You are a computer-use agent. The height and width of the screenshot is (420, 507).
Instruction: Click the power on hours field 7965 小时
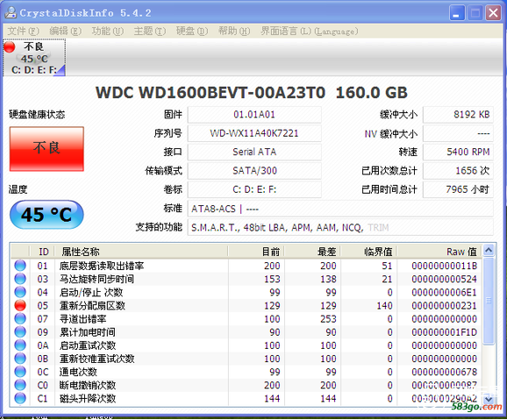point(458,189)
